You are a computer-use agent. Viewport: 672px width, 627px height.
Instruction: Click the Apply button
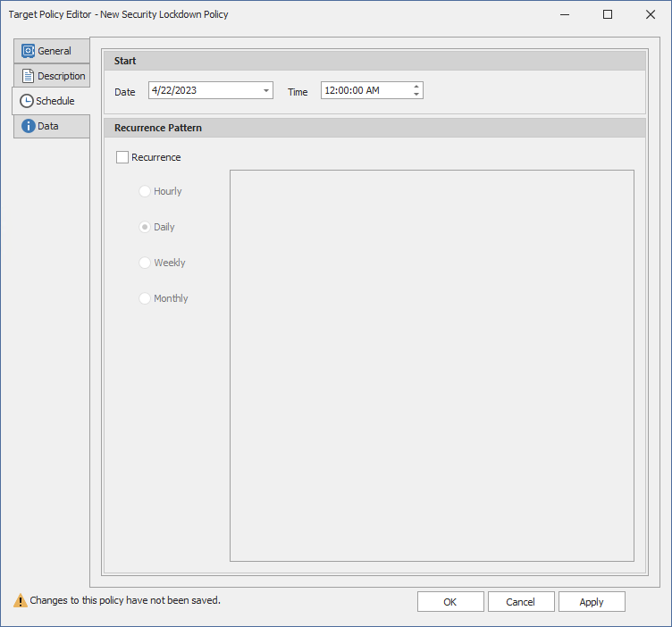[x=592, y=602]
